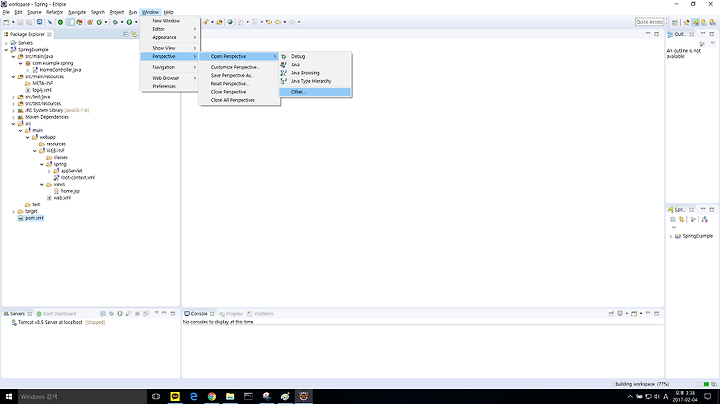Image resolution: width=720 pixels, height=404 pixels.
Task: Switch to the Problems tab
Action: (x=260, y=314)
